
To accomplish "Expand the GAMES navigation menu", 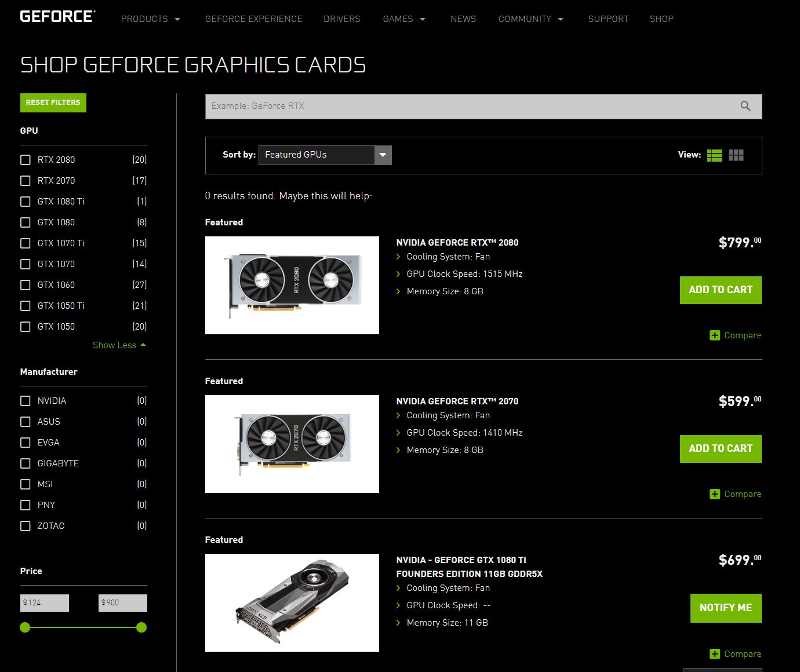I will 404,19.
